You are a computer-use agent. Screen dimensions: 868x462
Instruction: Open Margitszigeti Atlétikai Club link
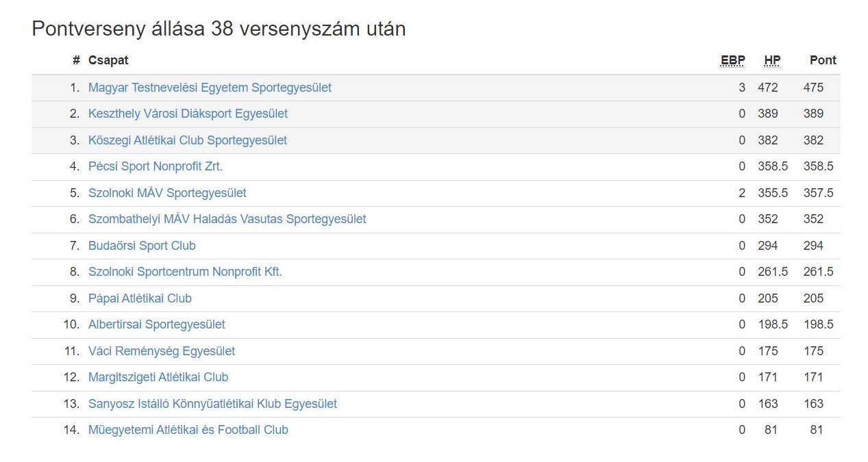click(x=158, y=377)
